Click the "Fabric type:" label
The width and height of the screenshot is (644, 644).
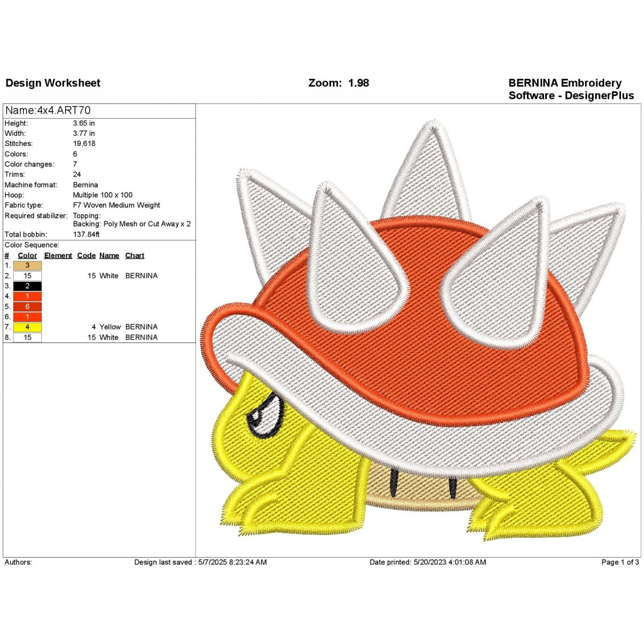pos(24,205)
